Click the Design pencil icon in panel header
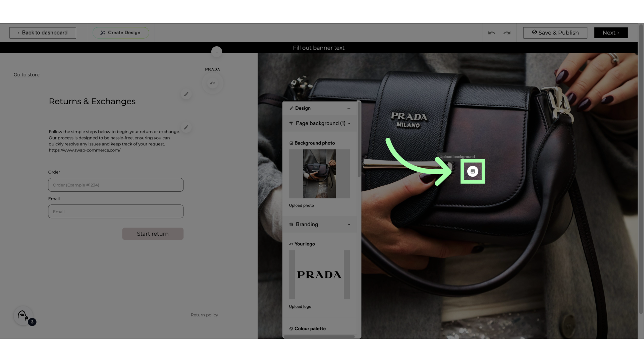The width and height of the screenshot is (644, 362). point(291,108)
